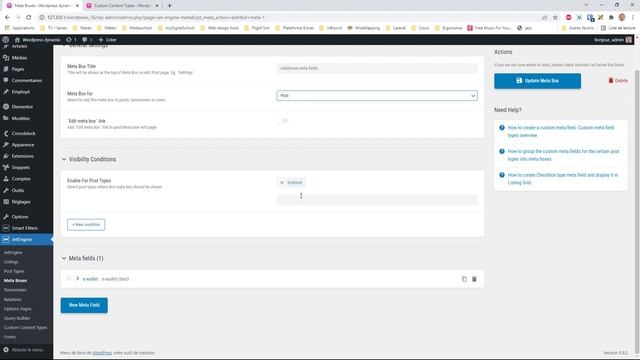Viewport: 640px width, 360px height.
Task: Open 'How to create a custom meta field' help link
Action: click(x=560, y=131)
